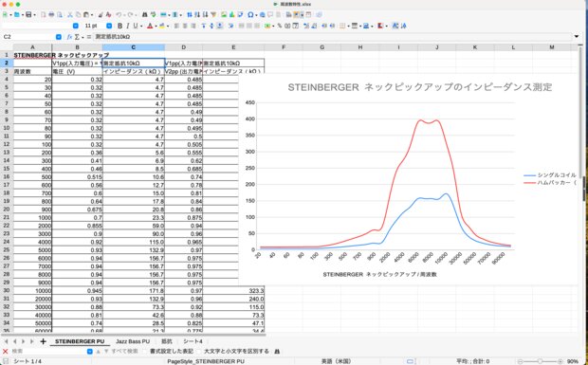Toggle the match case search checkbox
This screenshot has height=365, width=588.
coord(200,352)
